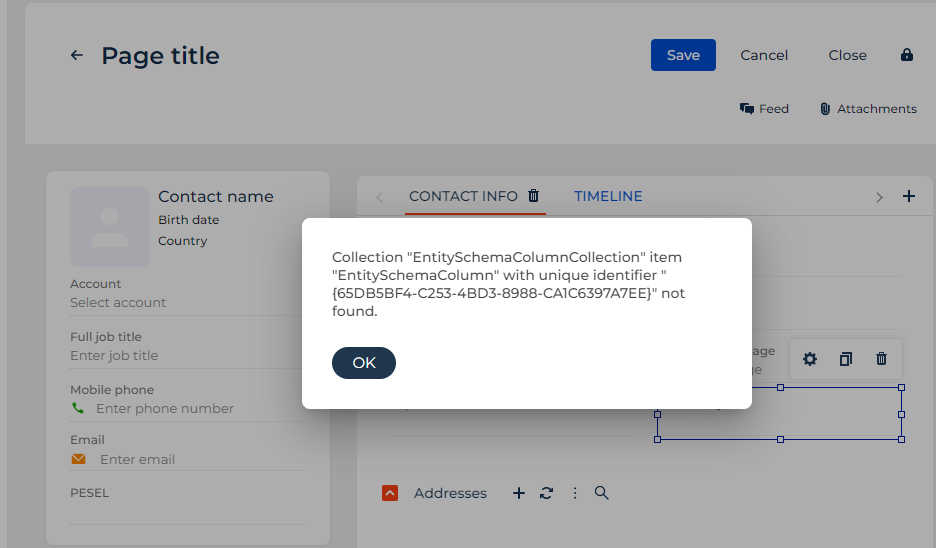Open element settings gear icon
936x548 pixels.
coord(809,359)
